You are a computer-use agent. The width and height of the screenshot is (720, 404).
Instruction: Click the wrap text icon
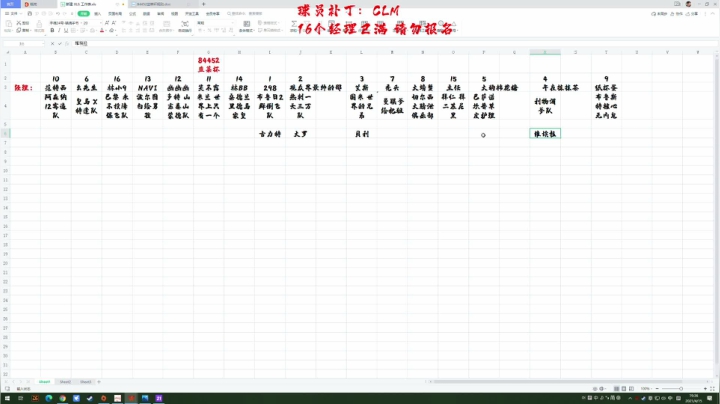(185, 23)
